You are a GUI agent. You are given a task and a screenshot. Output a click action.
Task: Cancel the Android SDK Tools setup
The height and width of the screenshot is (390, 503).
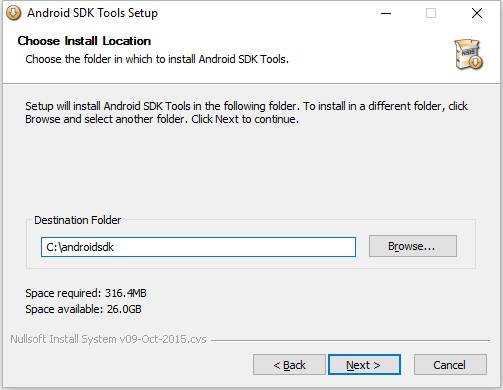click(x=450, y=365)
